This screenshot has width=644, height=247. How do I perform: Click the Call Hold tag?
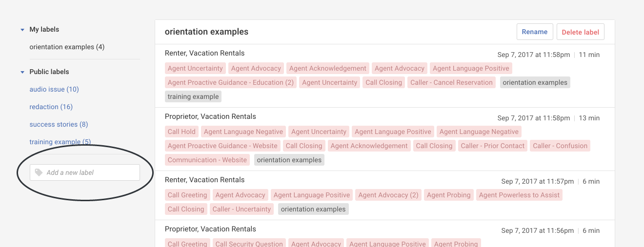pyautogui.click(x=181, y=132)
